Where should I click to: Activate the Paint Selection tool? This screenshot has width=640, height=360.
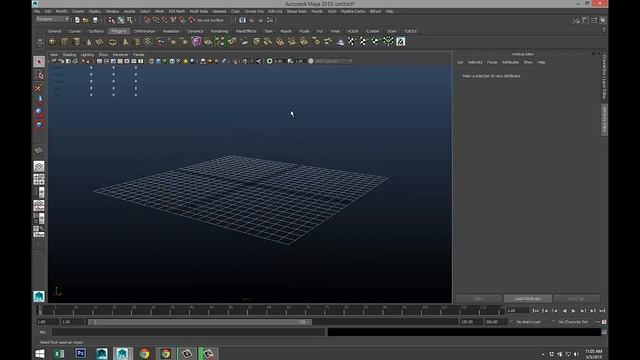tap(39, 87)
